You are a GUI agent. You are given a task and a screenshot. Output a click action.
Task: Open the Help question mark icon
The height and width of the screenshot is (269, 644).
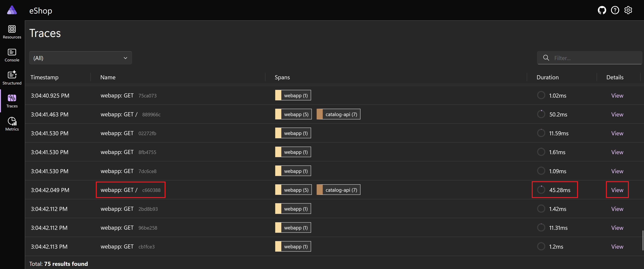(x=615, y=10)
